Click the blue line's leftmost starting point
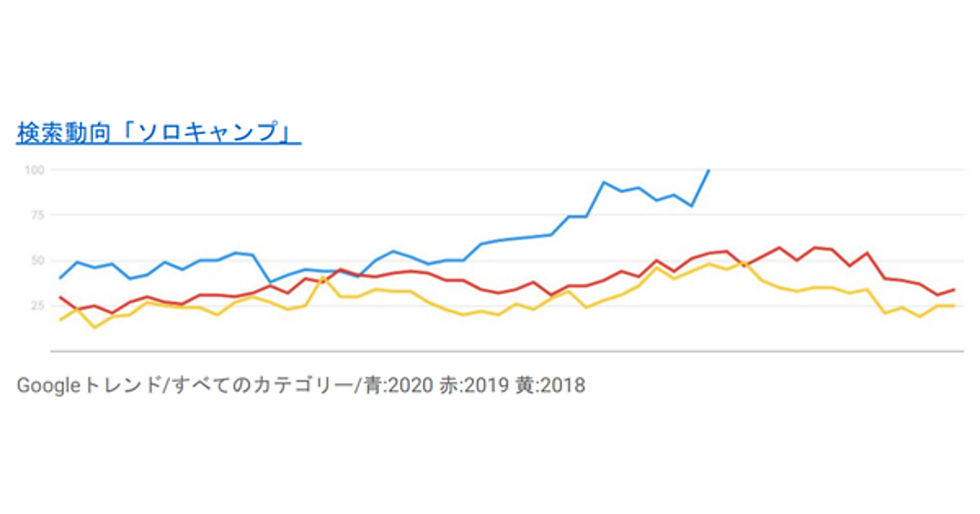980x514 pixels. tap(60, 278)
